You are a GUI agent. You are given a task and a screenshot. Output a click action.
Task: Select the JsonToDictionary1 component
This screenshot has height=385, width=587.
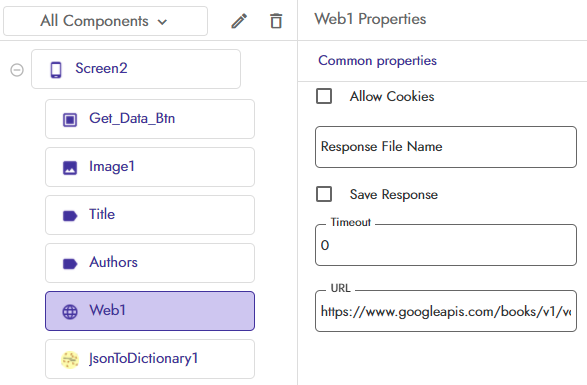(150, 359)
